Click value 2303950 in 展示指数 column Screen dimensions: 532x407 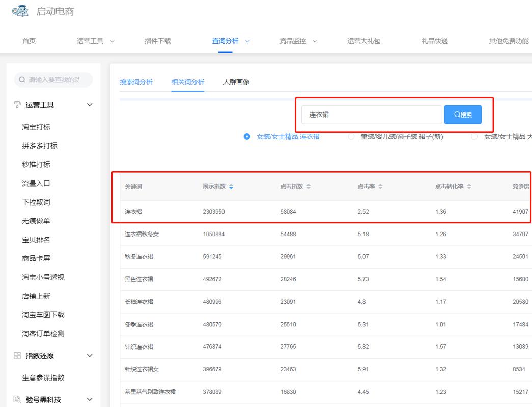pyautogui.click(x=214, y=212)
